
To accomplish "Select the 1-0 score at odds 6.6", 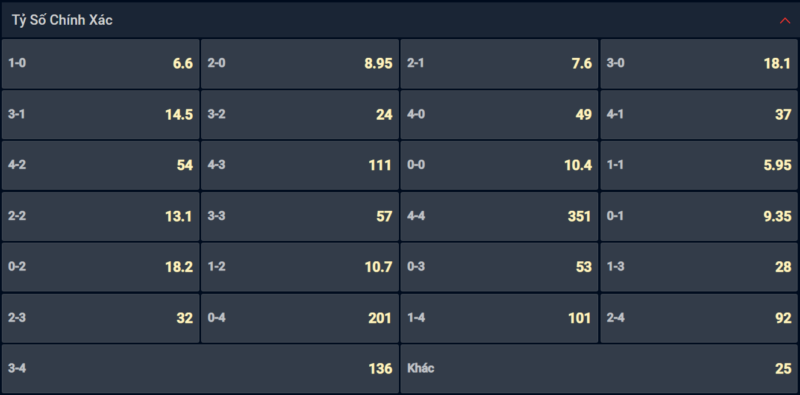I will [x=101, y=64].
